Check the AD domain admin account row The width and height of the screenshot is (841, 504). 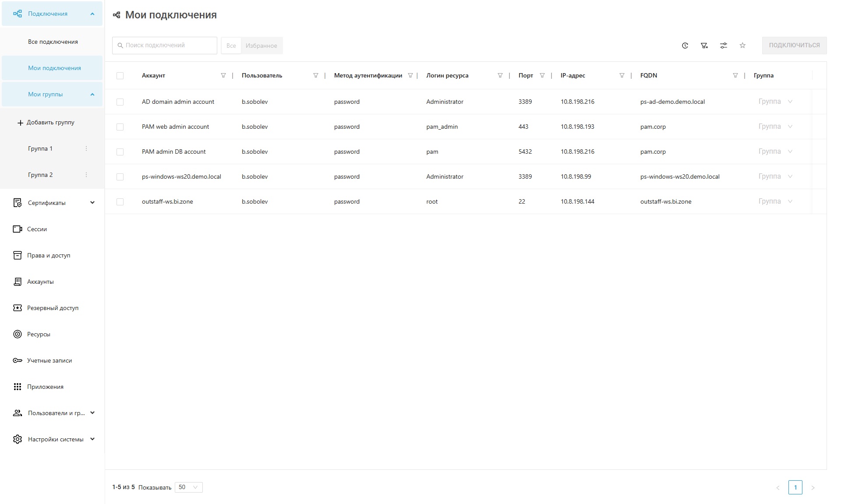pos(120,102)
